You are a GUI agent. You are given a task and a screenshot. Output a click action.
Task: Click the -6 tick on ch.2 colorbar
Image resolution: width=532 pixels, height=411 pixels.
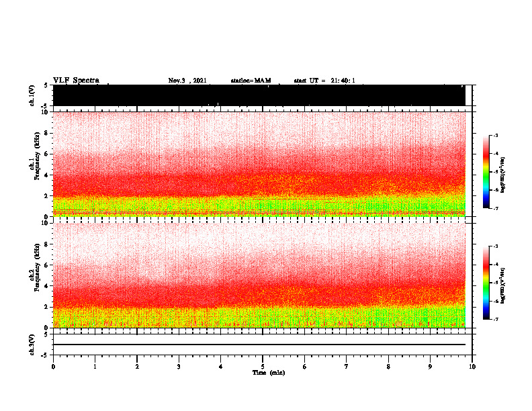pyautogui.click(x=496, y=301)
